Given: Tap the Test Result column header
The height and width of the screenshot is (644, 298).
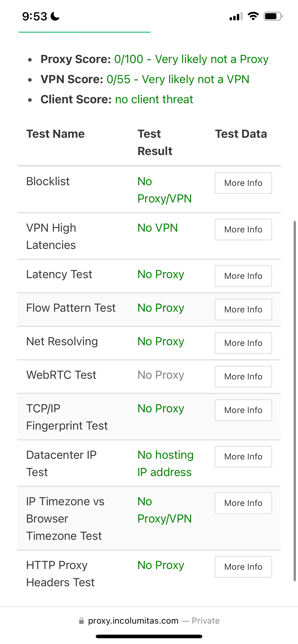Looking at the screenshot, I should (x=155, y=142).
